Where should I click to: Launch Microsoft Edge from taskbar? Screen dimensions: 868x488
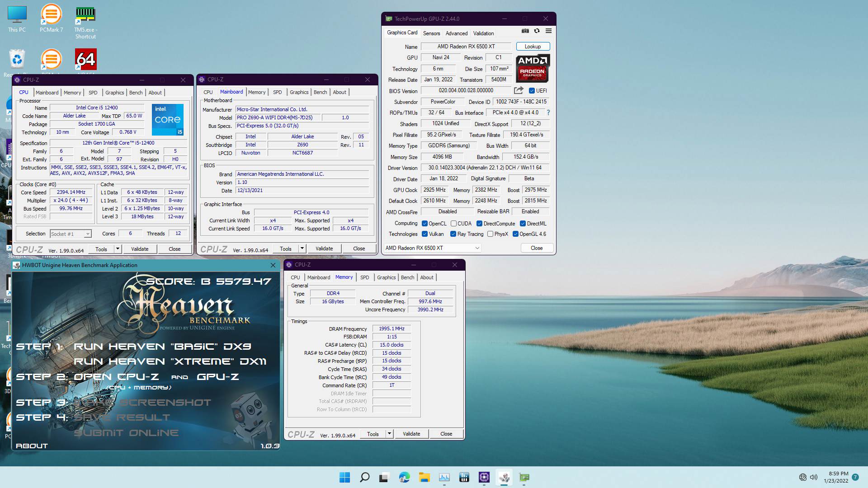(404, 477)
